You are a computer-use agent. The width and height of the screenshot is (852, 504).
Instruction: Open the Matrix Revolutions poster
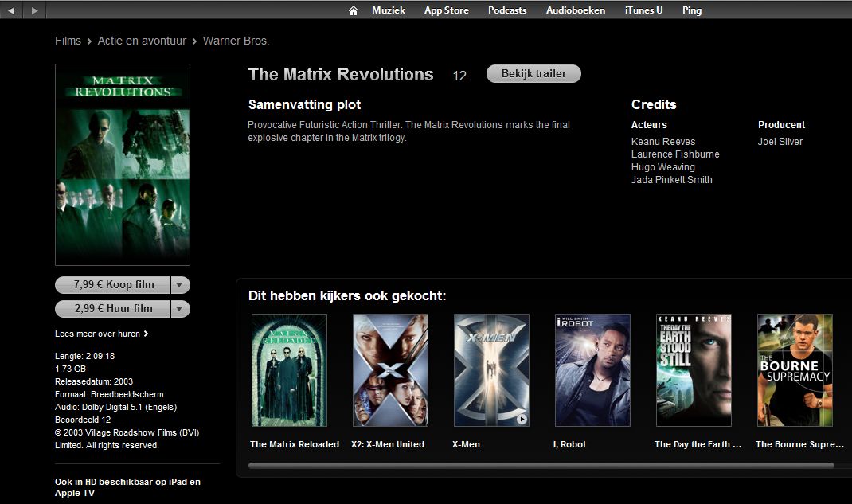(x=123, y=165)
